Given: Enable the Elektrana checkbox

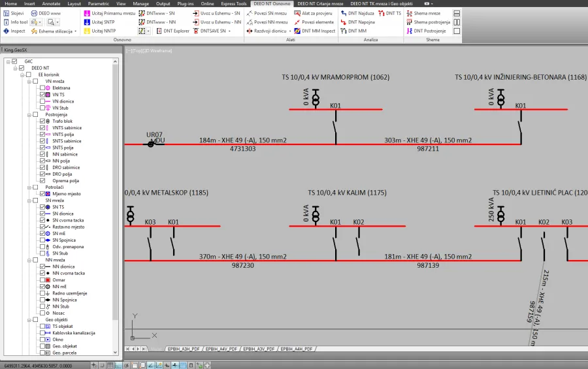Looking at the screenshot, I should point(42,88).
